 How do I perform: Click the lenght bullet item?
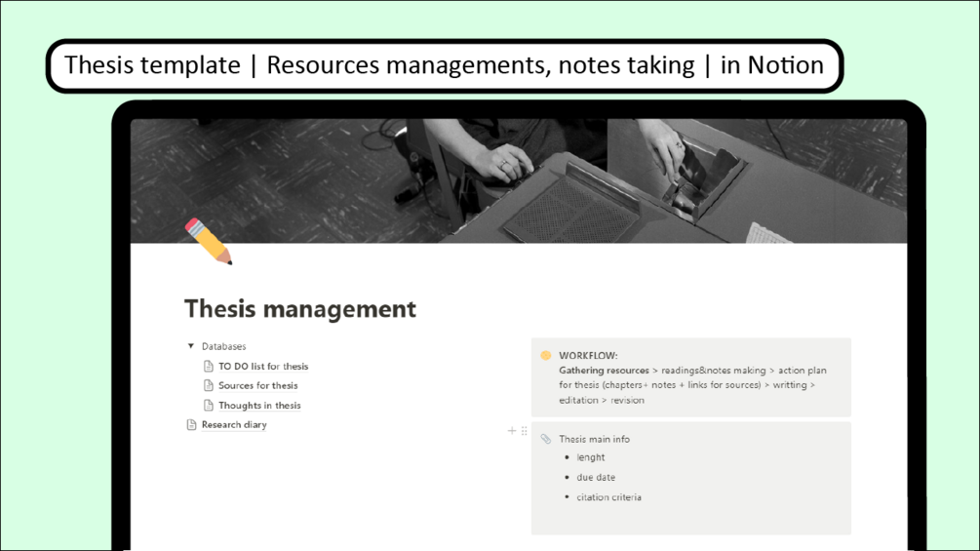coord(591,457)
